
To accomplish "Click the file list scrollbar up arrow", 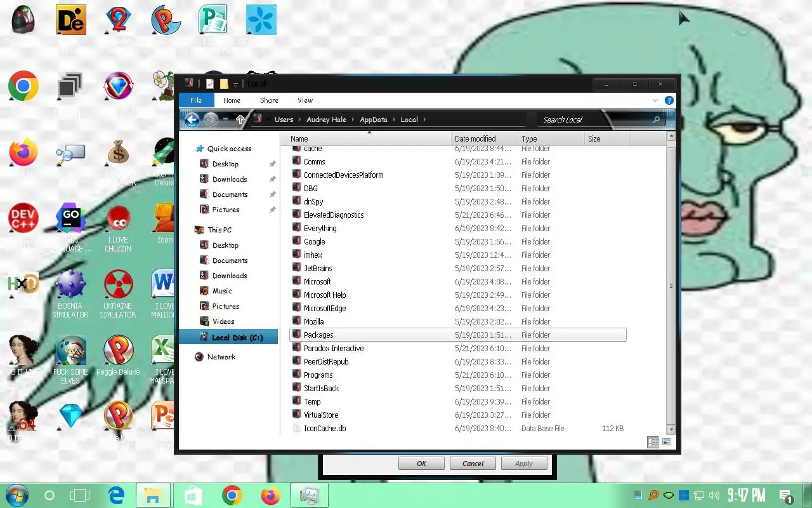I will click(x=671, y=137).
